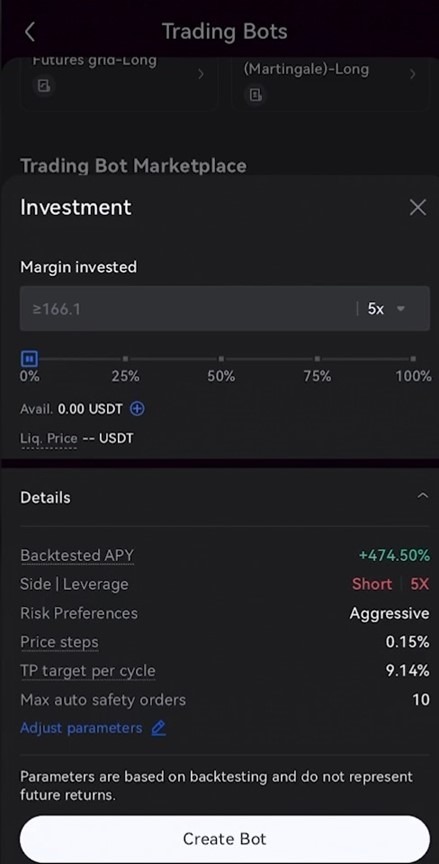The height and width of the screenshot is (864, 439).
Task: Set margin slider to 50%
Action: click(x=221, y=359)
